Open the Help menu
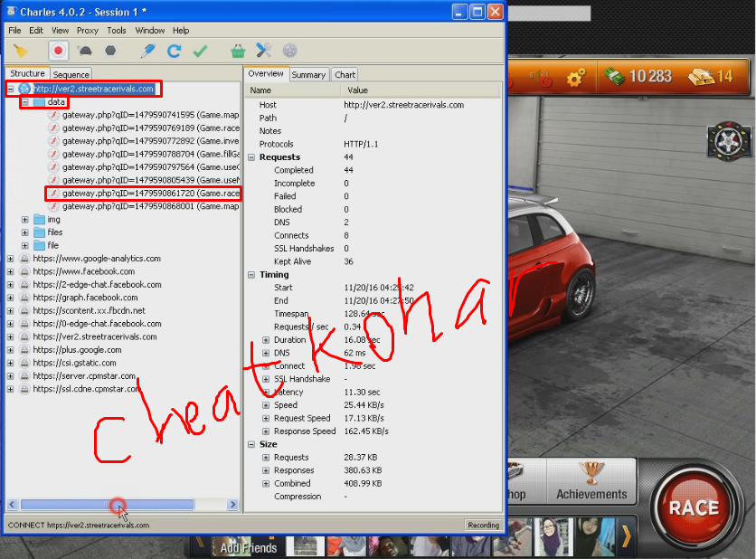Image resolution: width=756 pixels, height=559 pixels. point(181,31)
